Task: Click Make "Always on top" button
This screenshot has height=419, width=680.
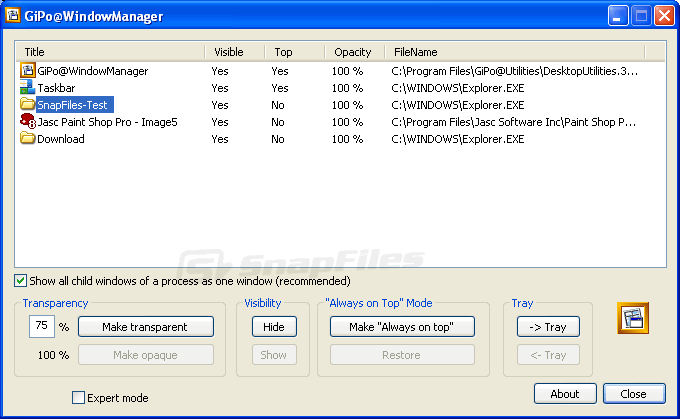Action: click(x=402, y=327)
